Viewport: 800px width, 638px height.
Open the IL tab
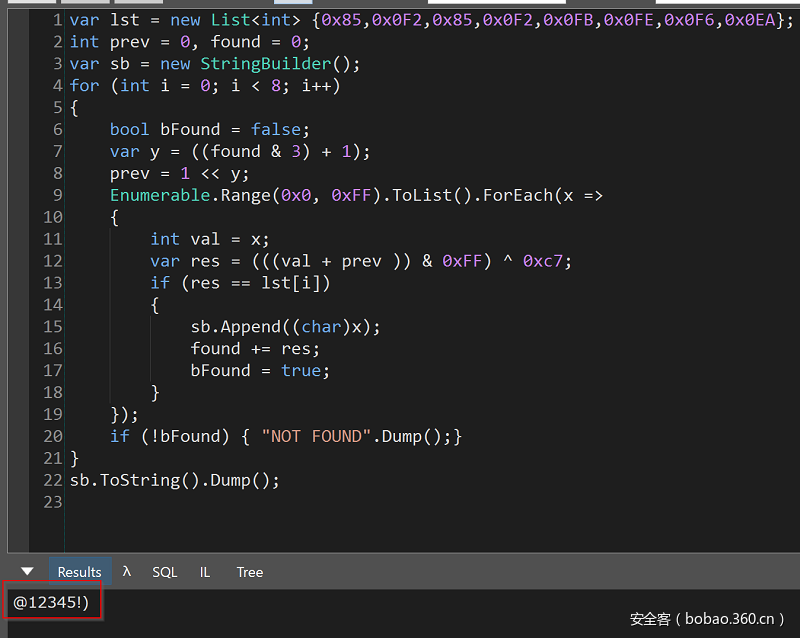(x=205, y=572)
